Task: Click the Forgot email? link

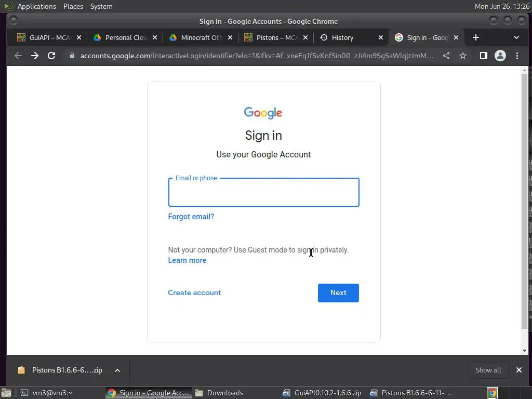Action: 191,217
